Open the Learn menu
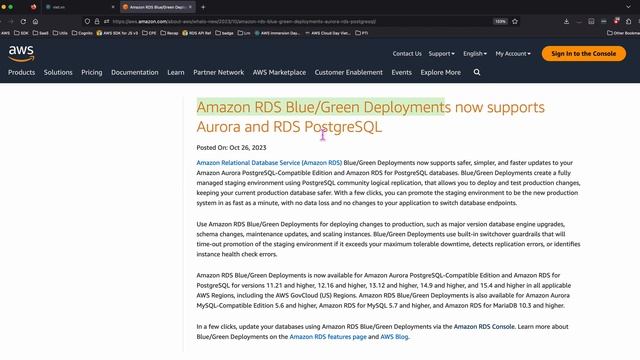The image size is (640, 360). tap(176, 72)
